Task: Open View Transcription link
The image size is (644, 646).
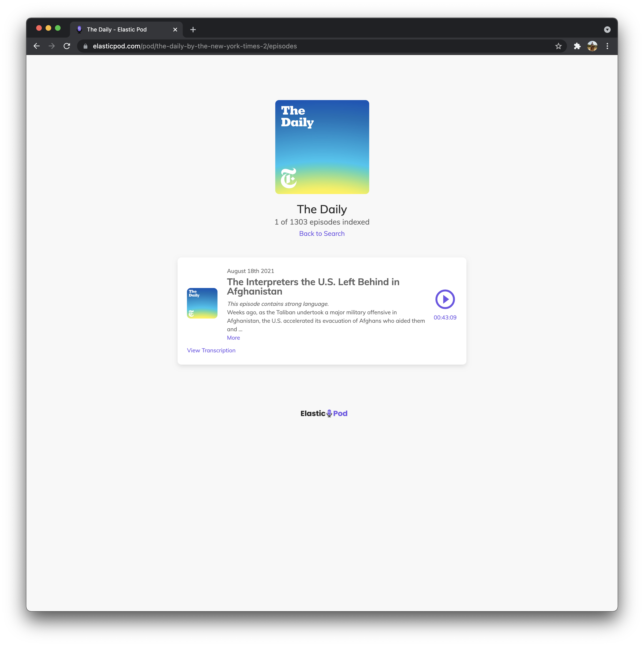Action: pyautogui.click(x=211, y=350)
